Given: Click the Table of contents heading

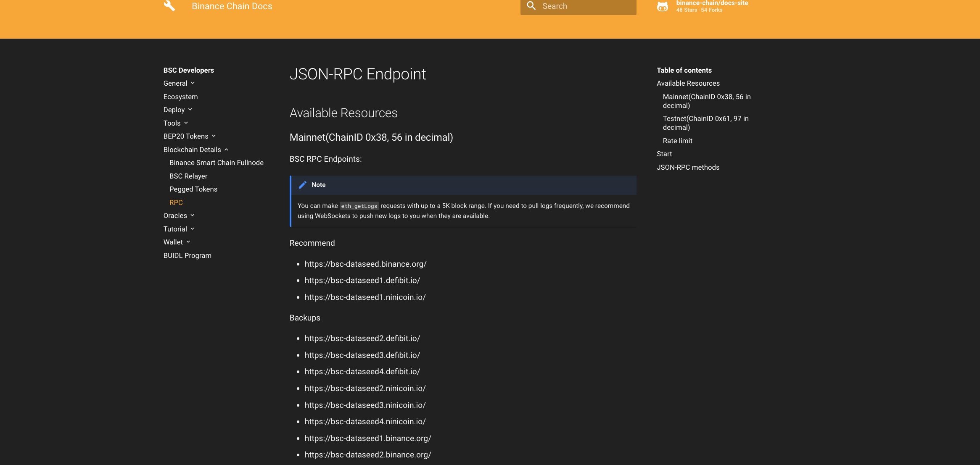Looking at the screenshot, I should 684,70.
